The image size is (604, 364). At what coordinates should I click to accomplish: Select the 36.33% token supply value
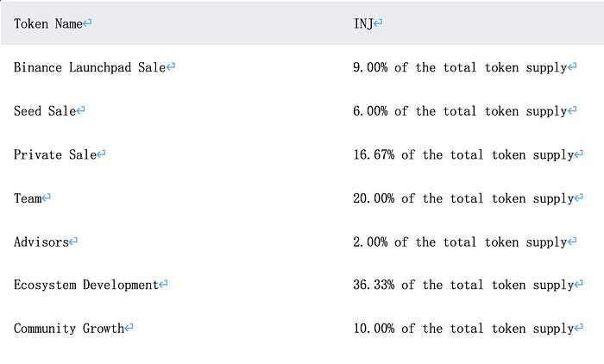462,285
